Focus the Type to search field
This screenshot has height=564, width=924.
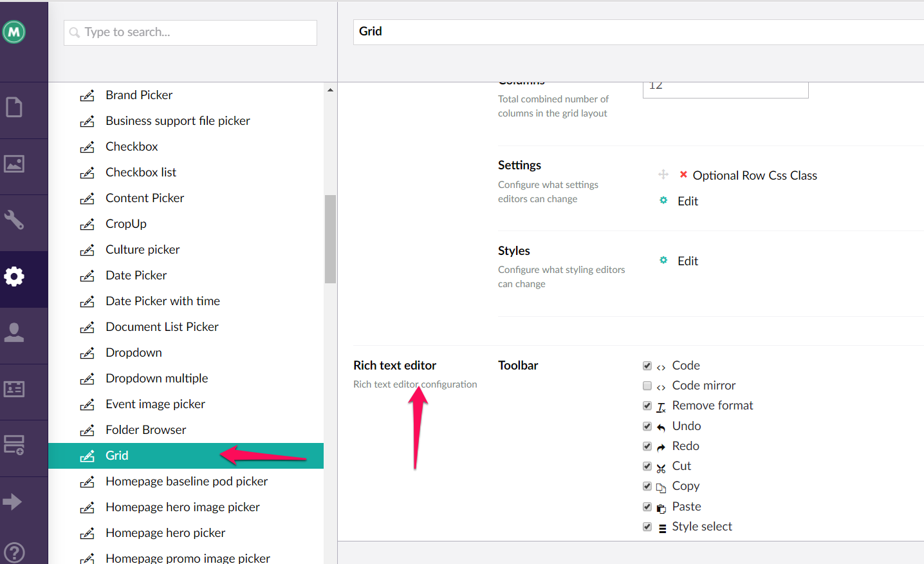190,33
